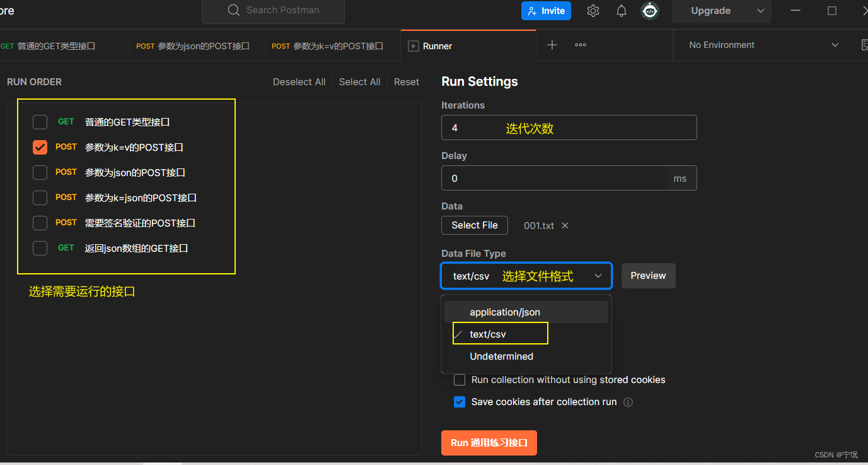The height and width of the screenshot is (465, 868).
Task: Click Deselect All
Action: pos(299,82)
